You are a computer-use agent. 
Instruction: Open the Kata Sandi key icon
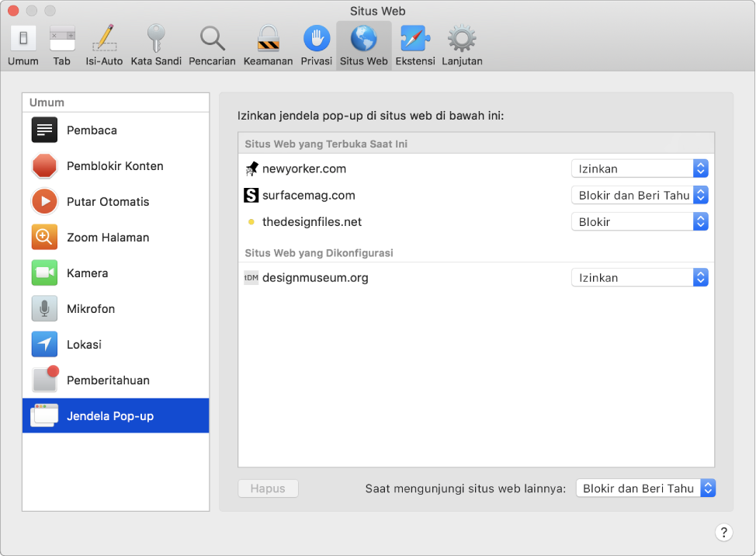coord(156,38)
